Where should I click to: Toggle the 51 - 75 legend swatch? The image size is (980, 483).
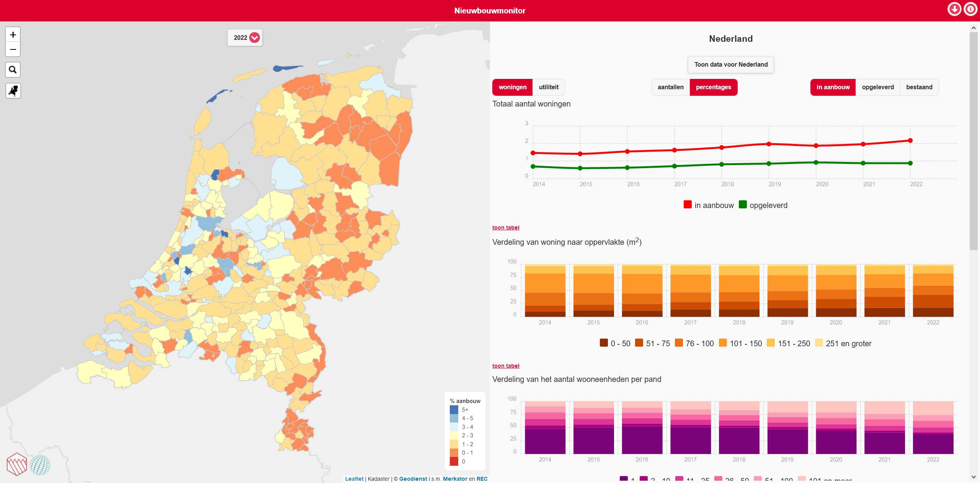(639, 343)
